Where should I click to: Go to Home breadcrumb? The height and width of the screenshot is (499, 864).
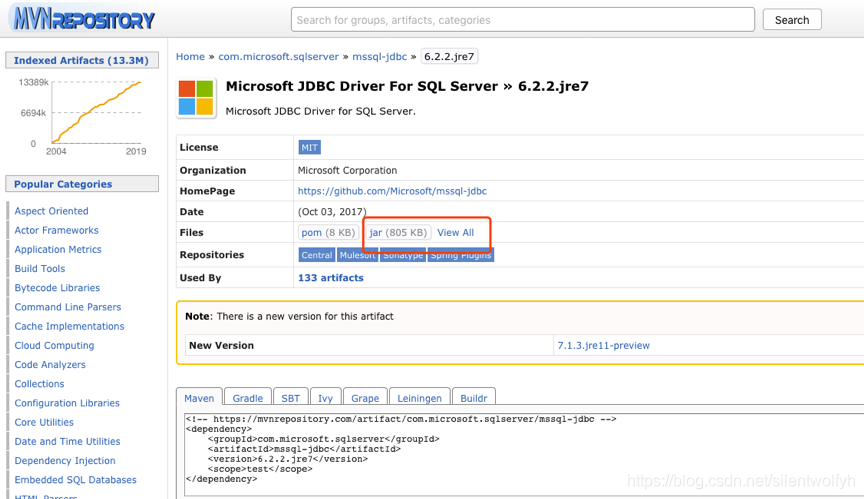tap(190, 56)
